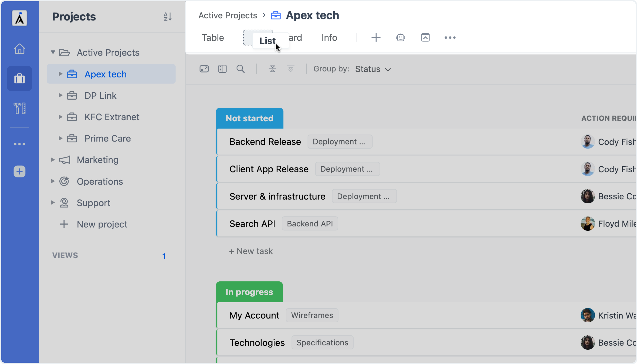Click Kristin avatar on My Account row
Viewport: 637px width, 364px height.
(x=587, y=315)
